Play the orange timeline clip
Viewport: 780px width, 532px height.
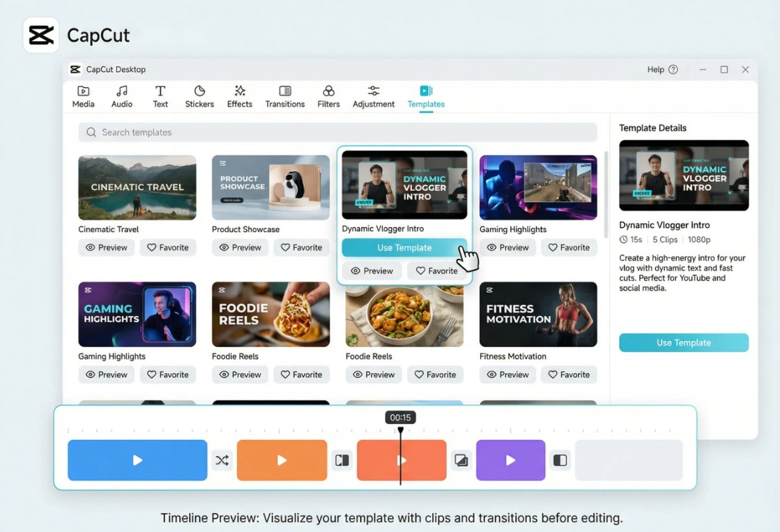[282, 460]
